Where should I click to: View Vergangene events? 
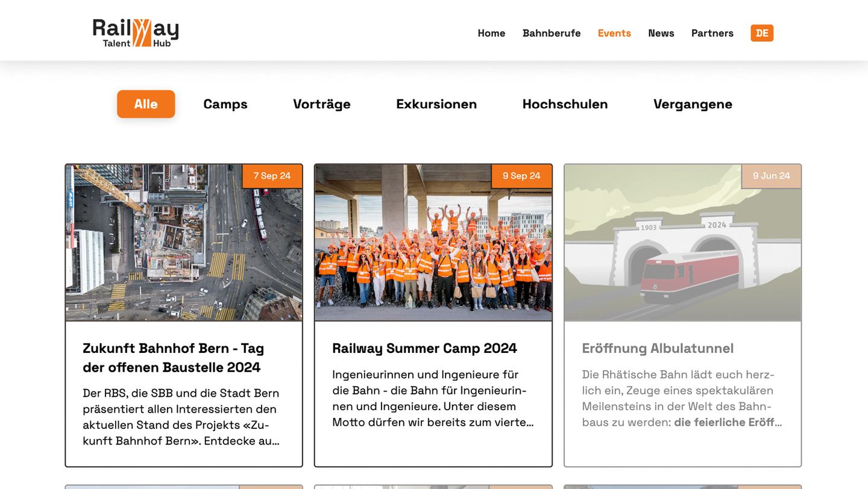tap(693, 104)
